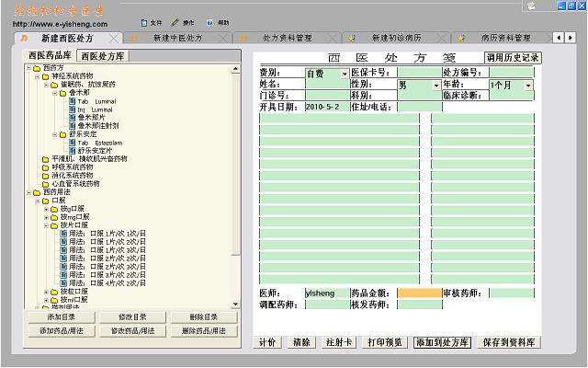Click the 操作 menu icon
Viewport: 588px width, 368px height.
click(177, 22)
